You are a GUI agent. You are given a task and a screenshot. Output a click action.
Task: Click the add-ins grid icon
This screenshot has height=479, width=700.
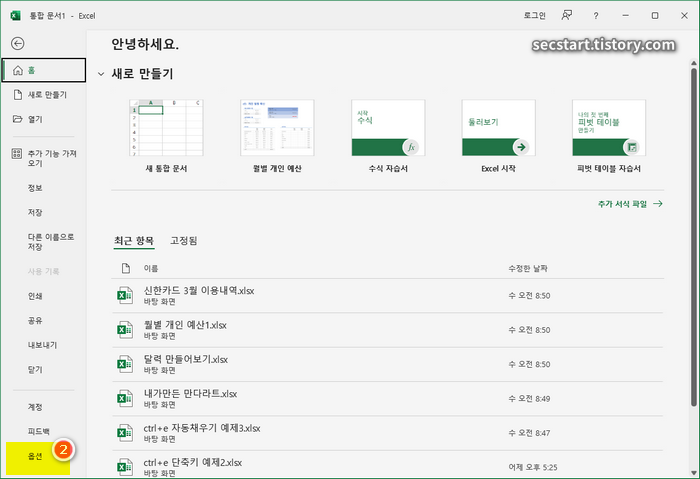(17, 154)
